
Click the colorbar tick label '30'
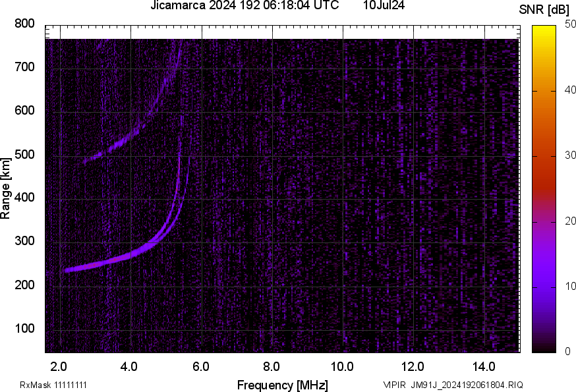pyautogui.click(x=570, y=155)
